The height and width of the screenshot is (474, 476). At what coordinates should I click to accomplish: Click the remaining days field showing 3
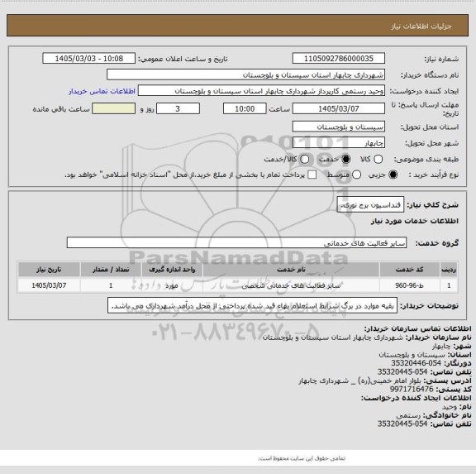click(178, 108)
